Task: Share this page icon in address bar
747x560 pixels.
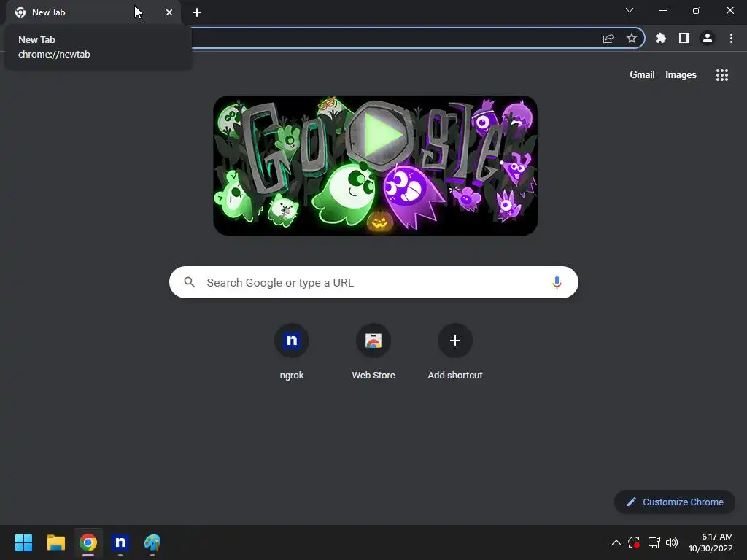Action: tap(608, 38)
